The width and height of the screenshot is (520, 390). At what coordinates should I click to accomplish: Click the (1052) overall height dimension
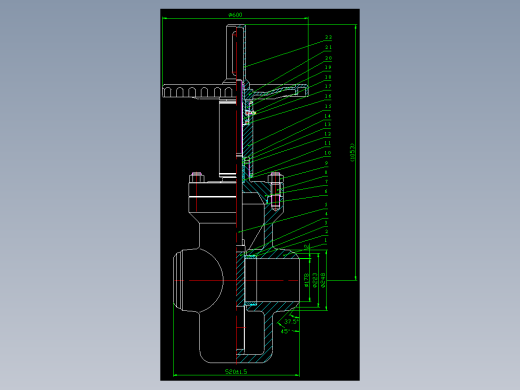[x=352, y=152]
